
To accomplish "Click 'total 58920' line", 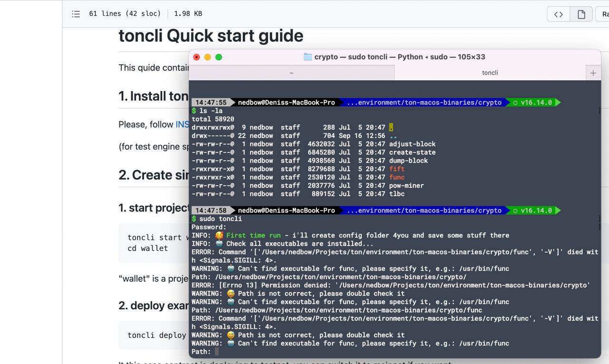I will tap(213, 119).
